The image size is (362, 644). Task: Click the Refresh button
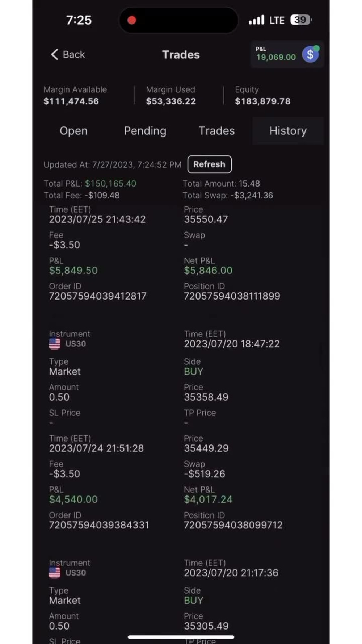[x=209, y=164]
